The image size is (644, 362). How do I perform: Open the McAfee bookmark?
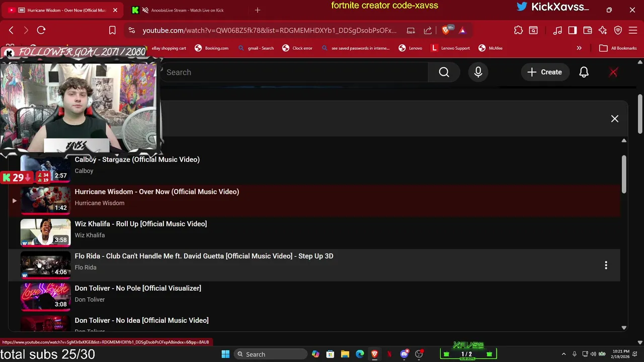tap(491, 48)
